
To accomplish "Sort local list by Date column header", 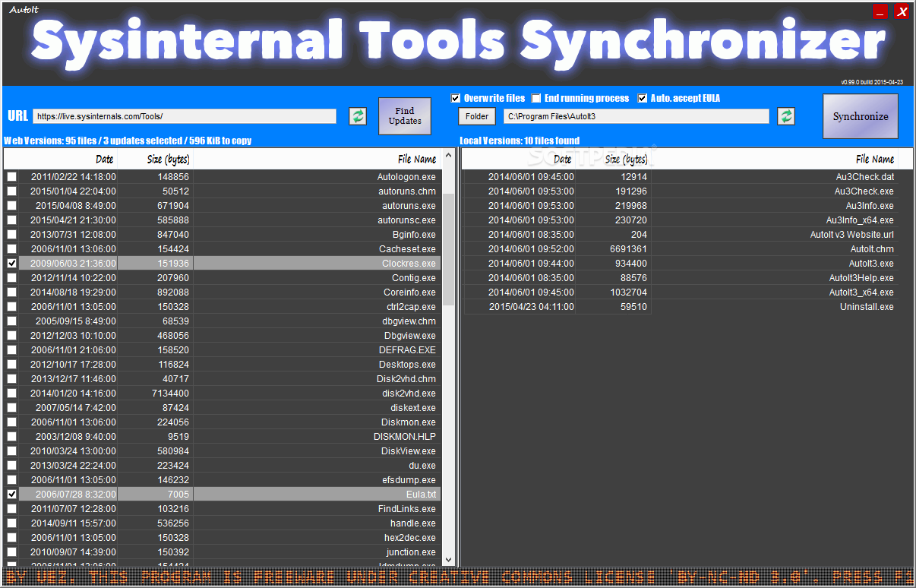I will coord(520,159).
